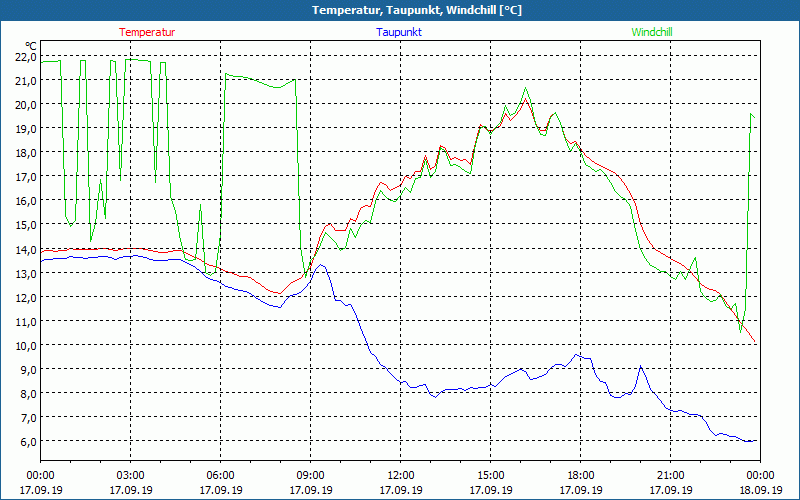Click the °C unit label on axis
Screen dimensions: 800x500
click(31, 45)
